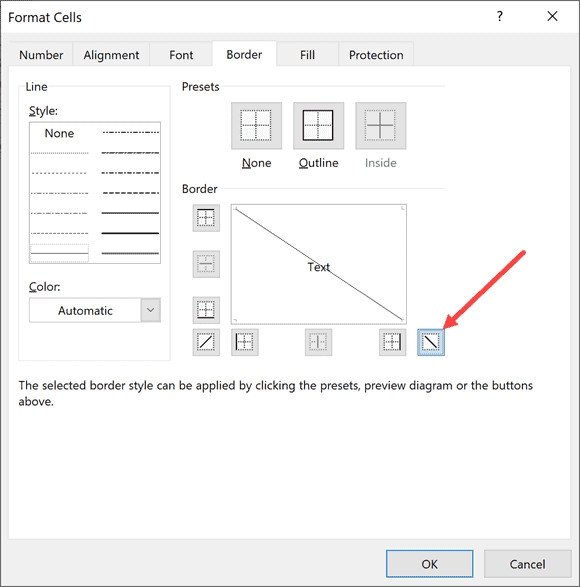Screen dimensions: 580x587
Task: Select the thin dashed line style
Action: click(59, 233)
